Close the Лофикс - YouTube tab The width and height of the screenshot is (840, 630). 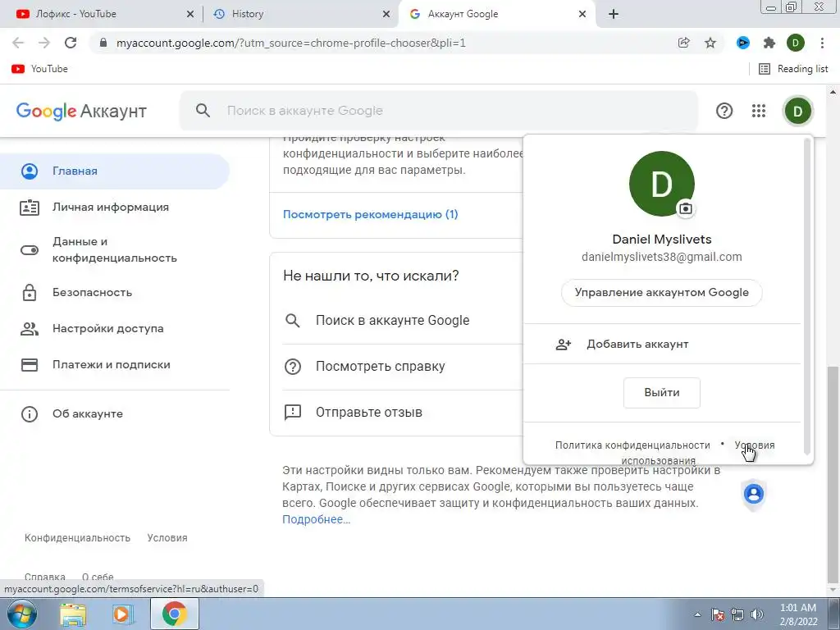coord(190,14)
